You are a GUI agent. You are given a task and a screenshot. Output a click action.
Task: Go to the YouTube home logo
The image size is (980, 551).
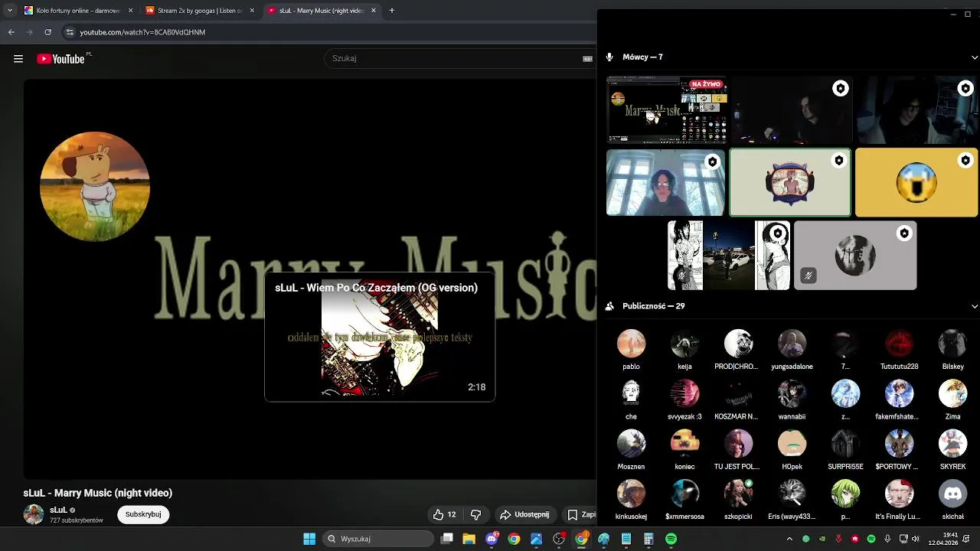point(60,59)
